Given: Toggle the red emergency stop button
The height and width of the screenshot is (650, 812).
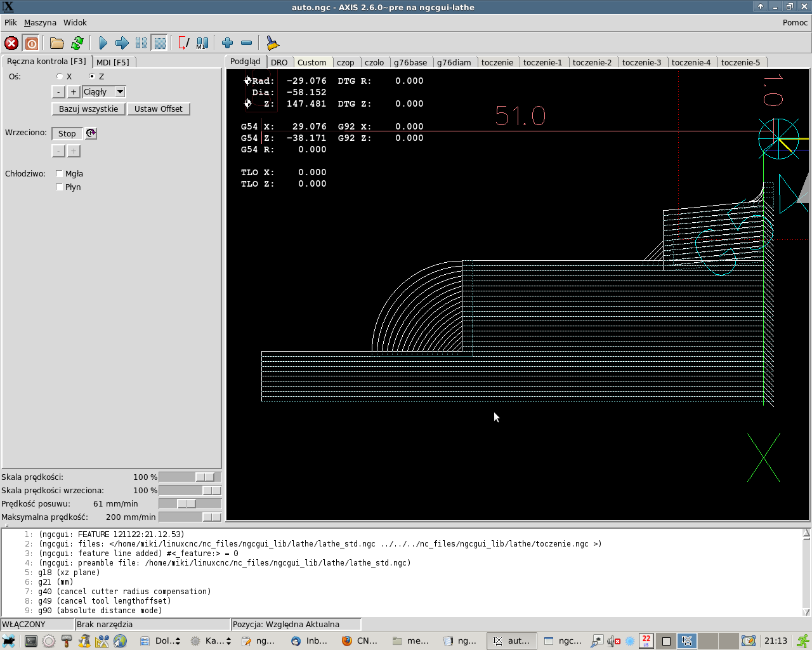Looking at the screenshot, I should pyautogui.click(x=11, y=43).
